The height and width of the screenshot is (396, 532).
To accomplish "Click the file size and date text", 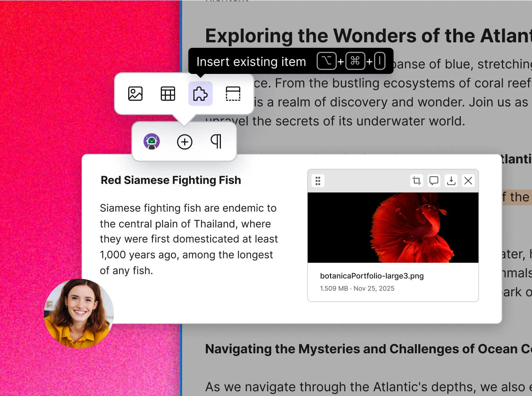I will (357, 288).
